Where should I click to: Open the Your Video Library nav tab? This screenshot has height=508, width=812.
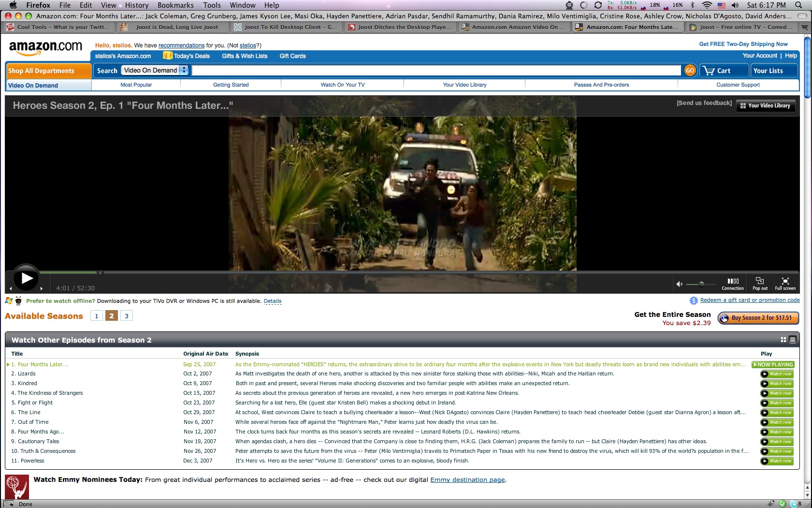coord(464,85)
